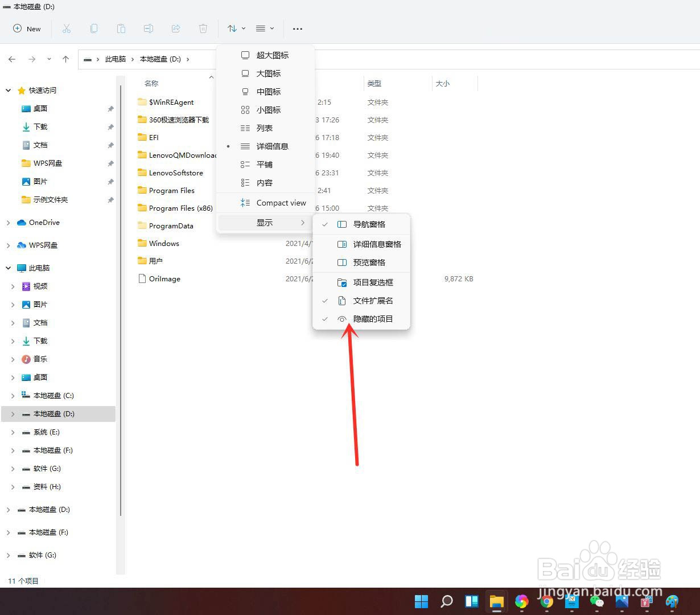The height and width of the screenshot is (615, 700).
Task: Open the EFI folder
Action: click(148, 138)
